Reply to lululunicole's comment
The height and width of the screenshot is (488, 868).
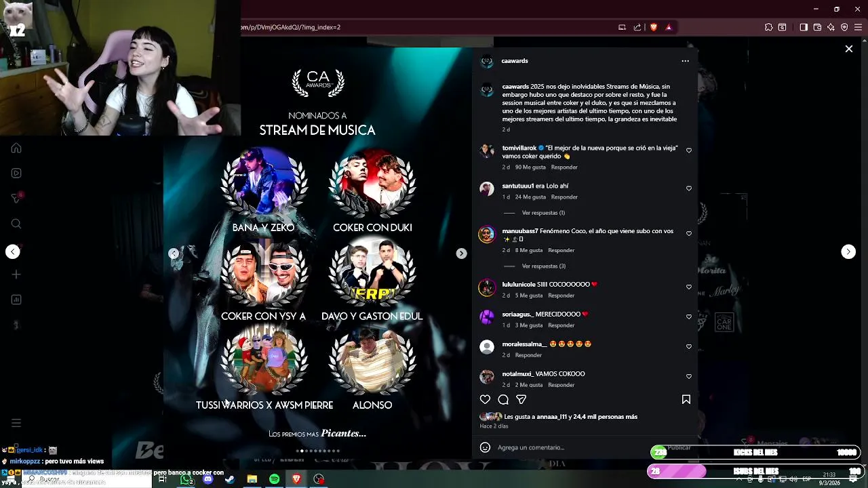pos(561,296)
